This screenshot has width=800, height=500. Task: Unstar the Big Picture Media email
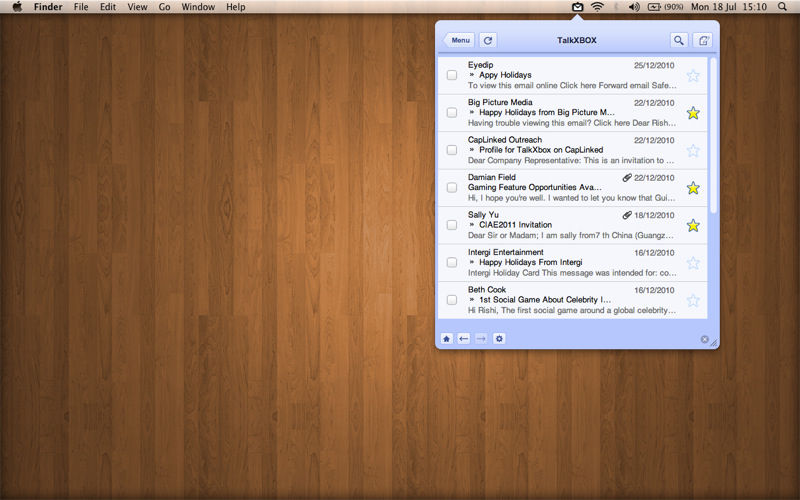point(693,113)
